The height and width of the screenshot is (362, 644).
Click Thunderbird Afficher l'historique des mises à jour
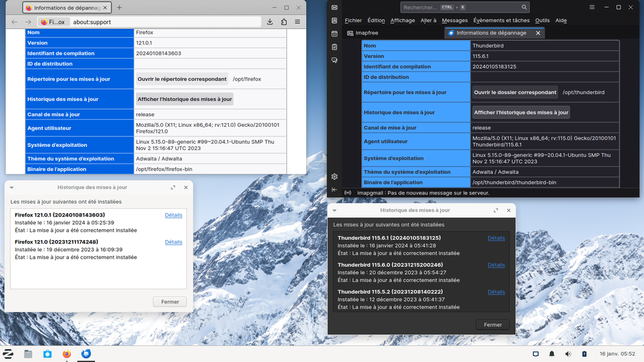click(522, 113)
